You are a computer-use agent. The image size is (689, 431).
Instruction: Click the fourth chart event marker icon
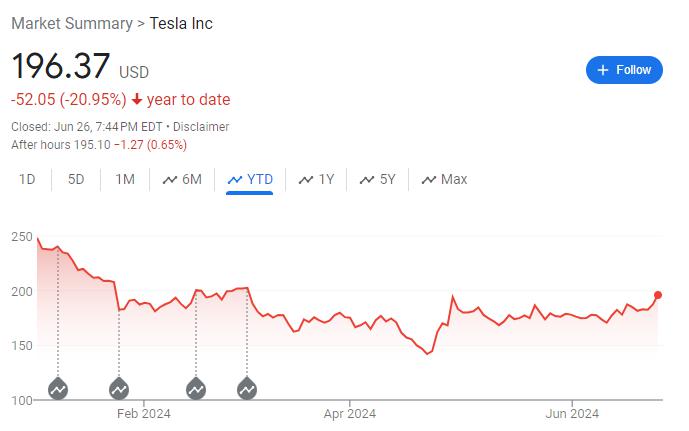pyautogui.click(x=248, y=388)
